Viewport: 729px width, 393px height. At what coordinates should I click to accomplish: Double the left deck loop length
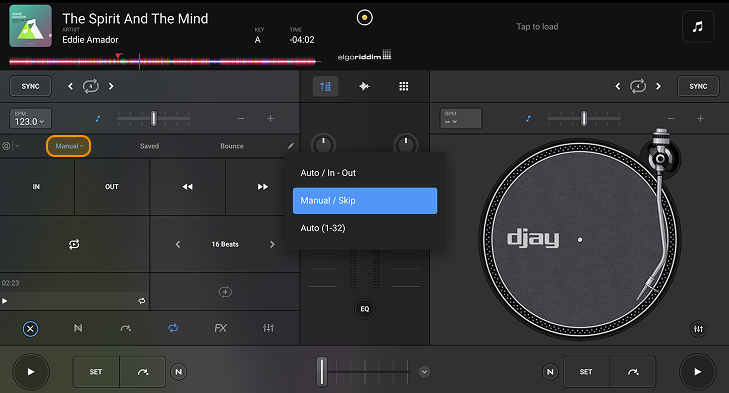111,86
